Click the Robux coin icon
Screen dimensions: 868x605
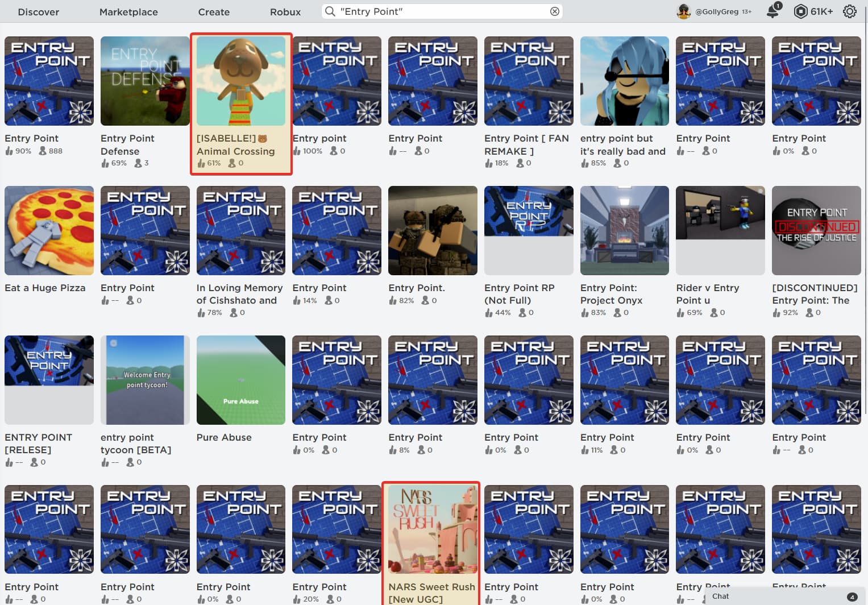[800, 11]
